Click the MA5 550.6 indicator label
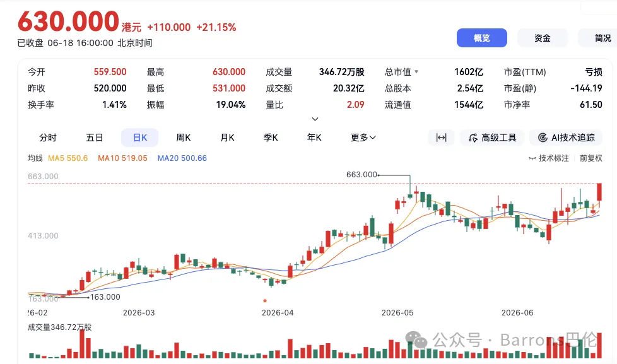The width and height of the screenshot is (617, 364). click(68, 158)
